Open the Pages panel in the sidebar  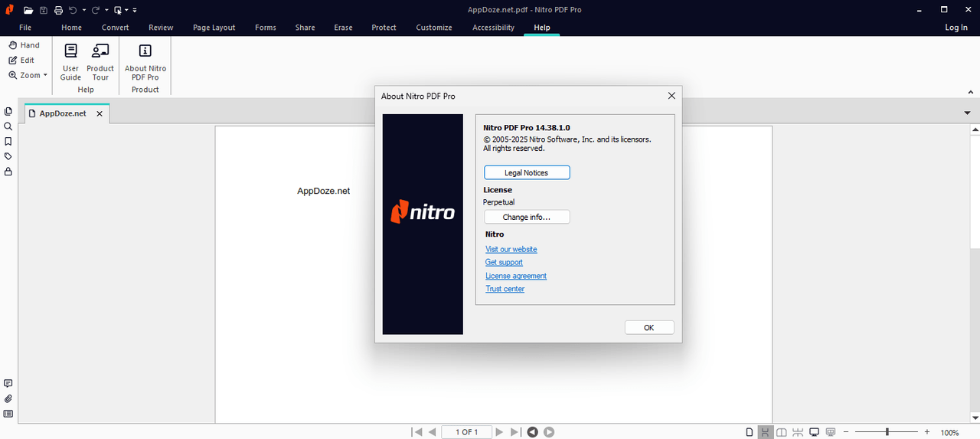[8, 112]
